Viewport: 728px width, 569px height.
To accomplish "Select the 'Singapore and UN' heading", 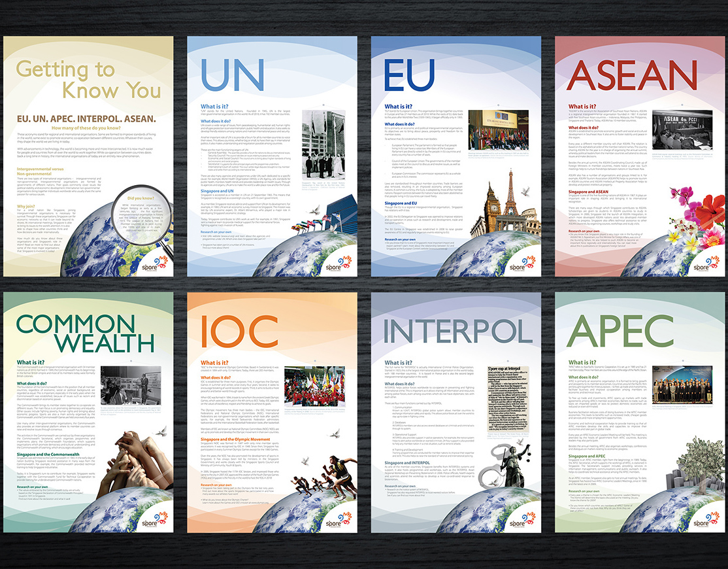I will click(217, 191).
